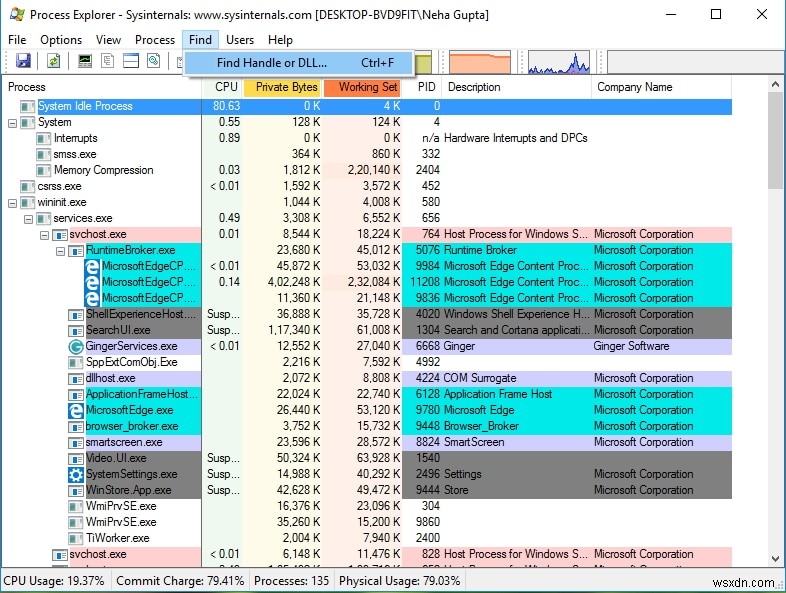Open the File menu
Image resolution: width=786 pixels, height=593 pixels.
pos(17,40)
